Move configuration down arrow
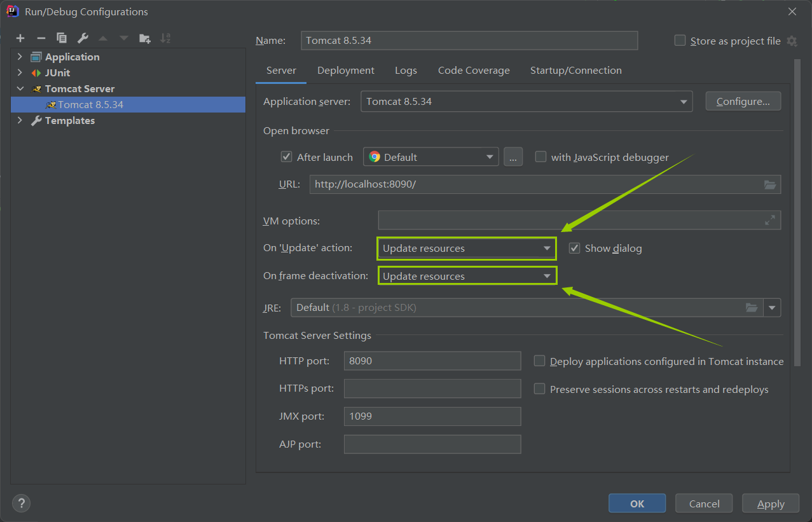 124,38
